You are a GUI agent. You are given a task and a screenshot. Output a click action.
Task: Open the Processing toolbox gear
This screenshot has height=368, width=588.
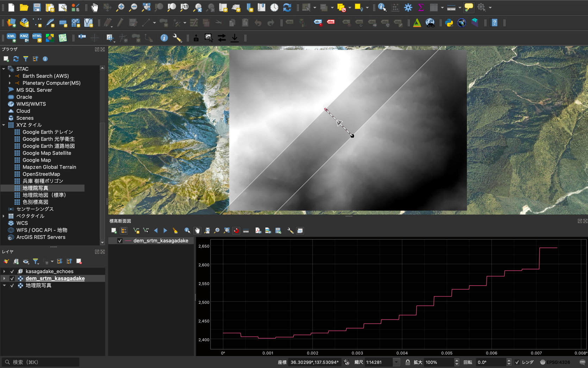point(408,7)
